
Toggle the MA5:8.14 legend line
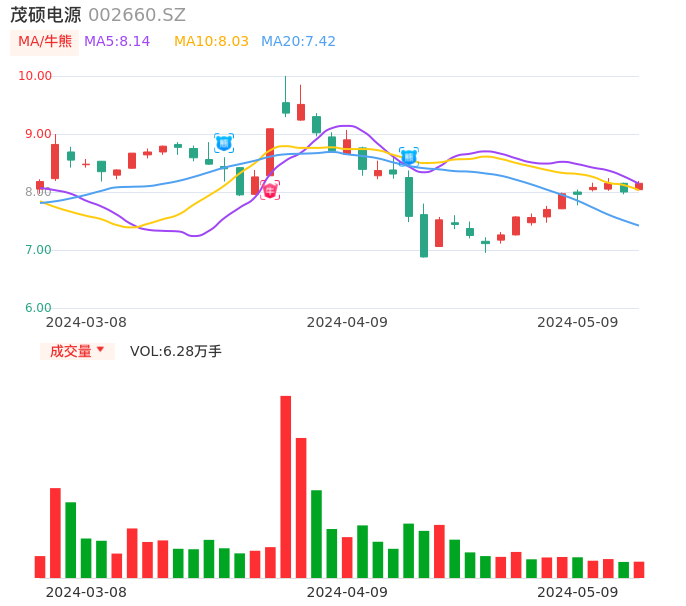point(117,42)
